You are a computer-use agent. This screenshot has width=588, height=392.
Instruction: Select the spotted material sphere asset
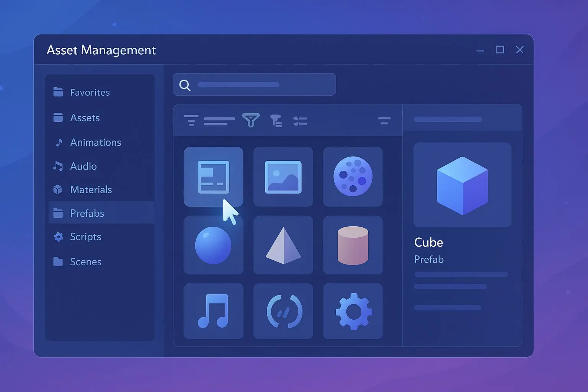pyautogui.click(x=353, y=177)
